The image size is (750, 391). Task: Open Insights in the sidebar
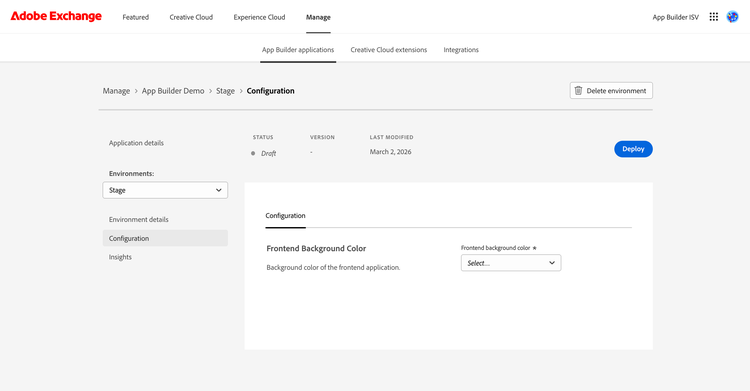(x=120, y=257)
